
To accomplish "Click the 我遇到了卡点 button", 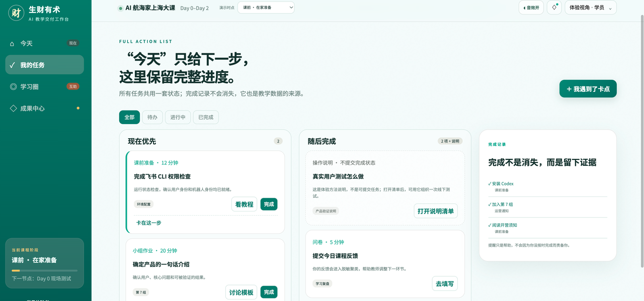I will (588, 88).
